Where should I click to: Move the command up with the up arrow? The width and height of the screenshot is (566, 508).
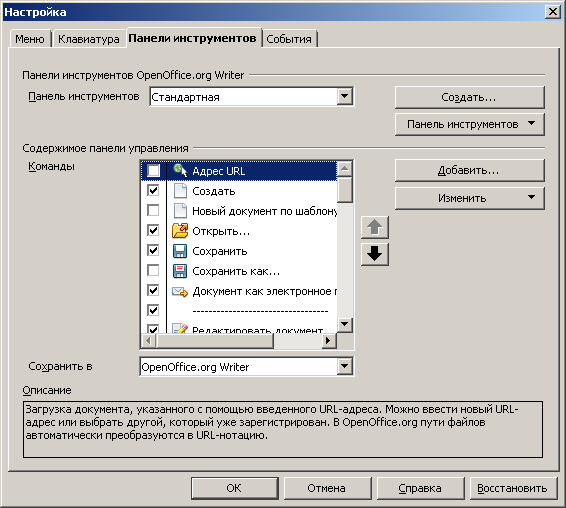click(375, 227)
